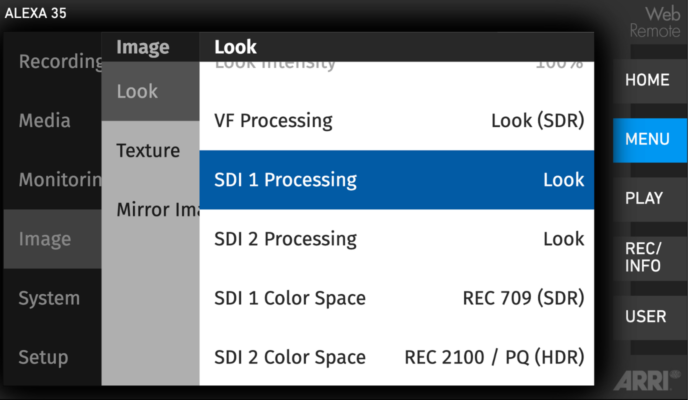This screenshot has height=400, width=688.
Task: Open the System menu entry
Action: [x=53, y=298]
